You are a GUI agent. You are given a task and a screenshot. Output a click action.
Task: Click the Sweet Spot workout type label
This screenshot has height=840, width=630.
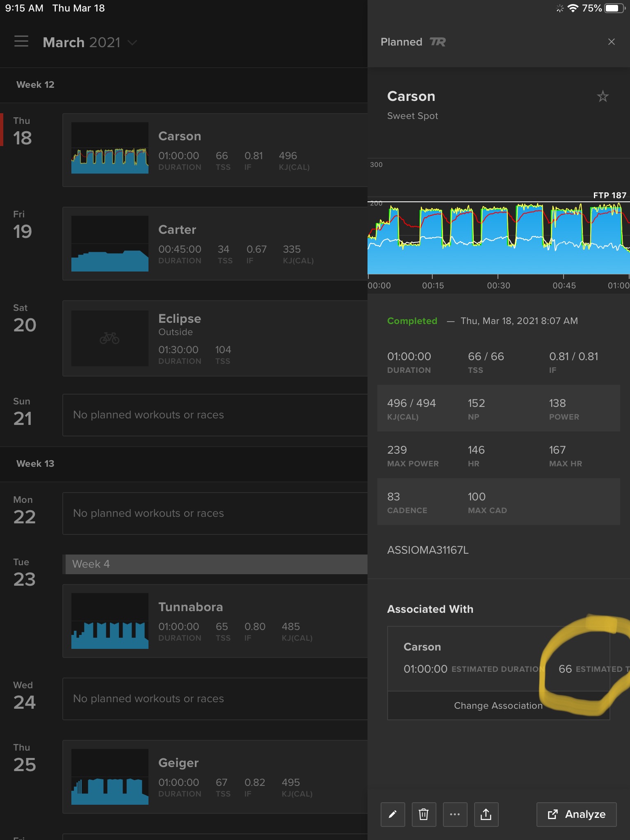pyautogui.click(x=413, y=116)
